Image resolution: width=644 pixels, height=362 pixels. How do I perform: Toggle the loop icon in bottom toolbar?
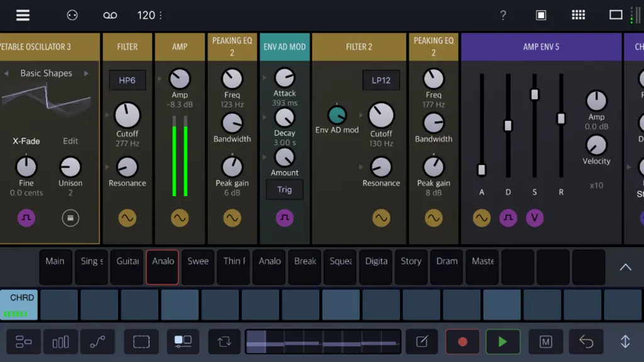tap(225, 341)
